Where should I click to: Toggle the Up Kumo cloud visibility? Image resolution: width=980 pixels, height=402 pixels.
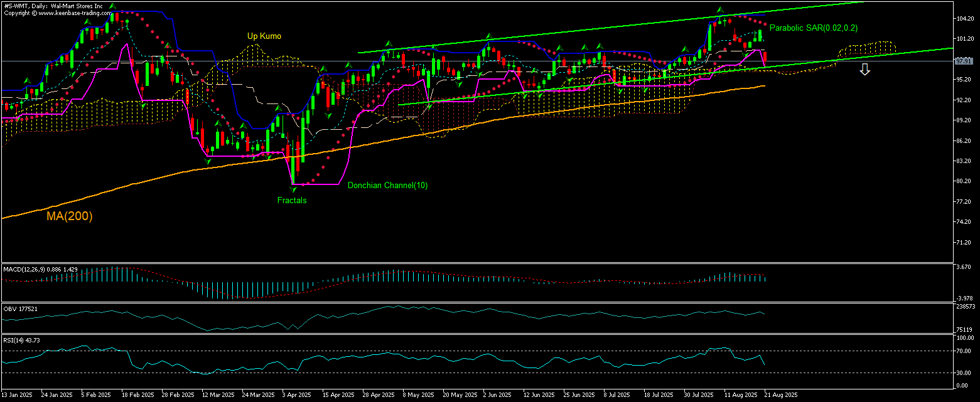coord(264,36)
